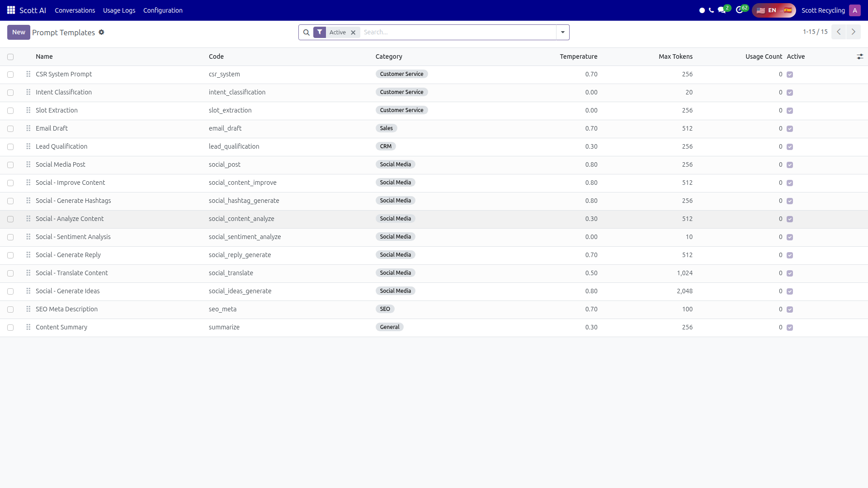
Task: Open the Configuration menu
Action: point(163,10)
